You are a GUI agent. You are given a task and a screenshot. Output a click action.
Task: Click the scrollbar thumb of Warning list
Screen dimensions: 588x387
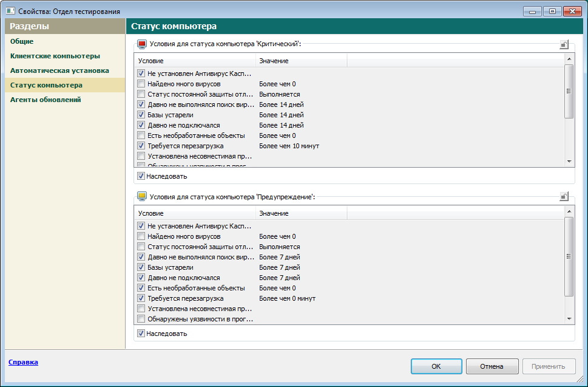point(569,257)
